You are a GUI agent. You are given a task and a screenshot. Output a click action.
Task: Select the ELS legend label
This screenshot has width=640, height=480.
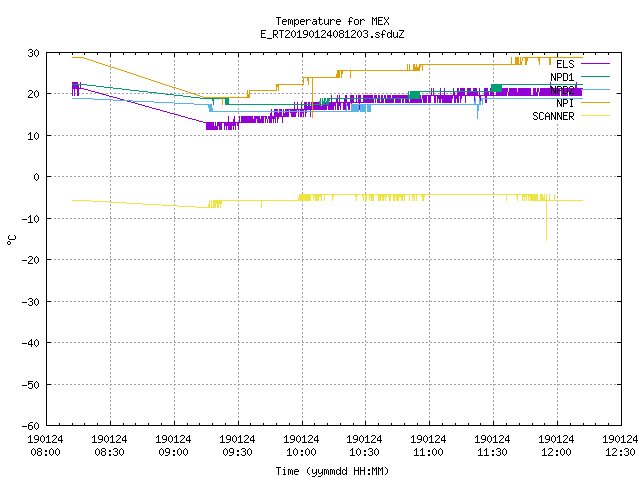pyautogui.click(x=565, y=64)
